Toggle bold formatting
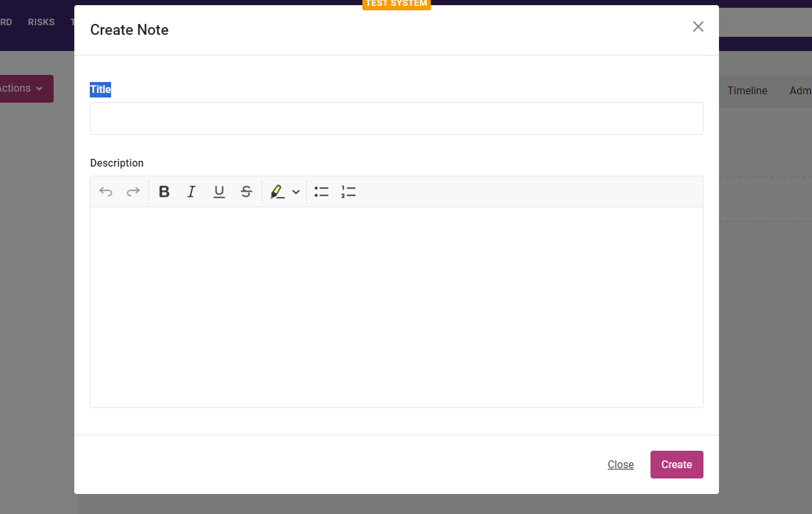Screen dimensions: 812x514 point(164,192)
